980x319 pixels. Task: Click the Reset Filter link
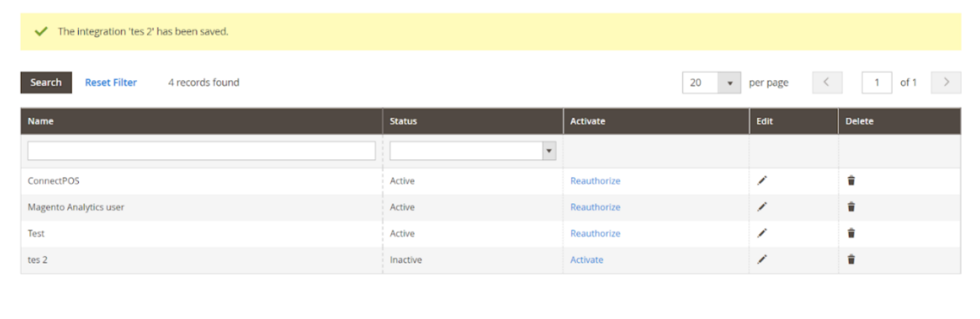tap(111, 82)
